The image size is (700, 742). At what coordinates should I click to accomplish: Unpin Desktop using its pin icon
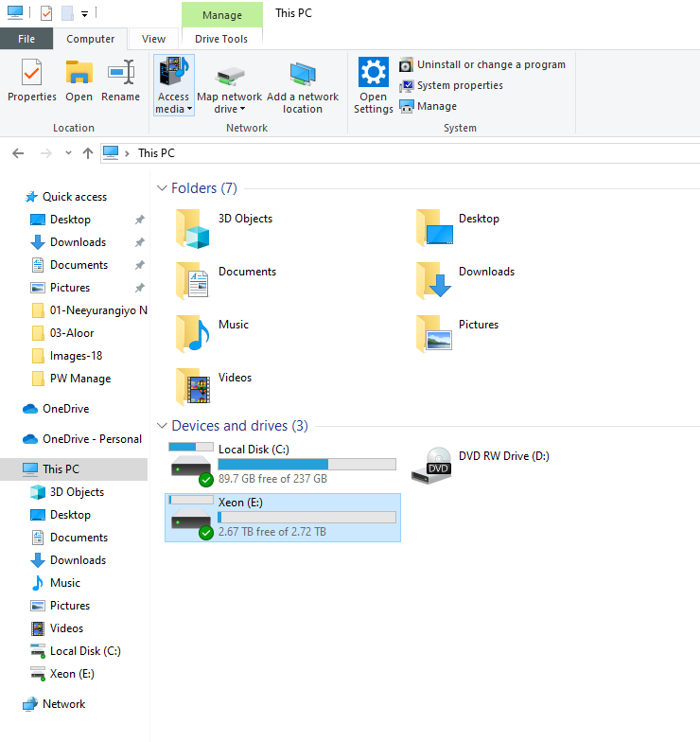pos(140,220)
